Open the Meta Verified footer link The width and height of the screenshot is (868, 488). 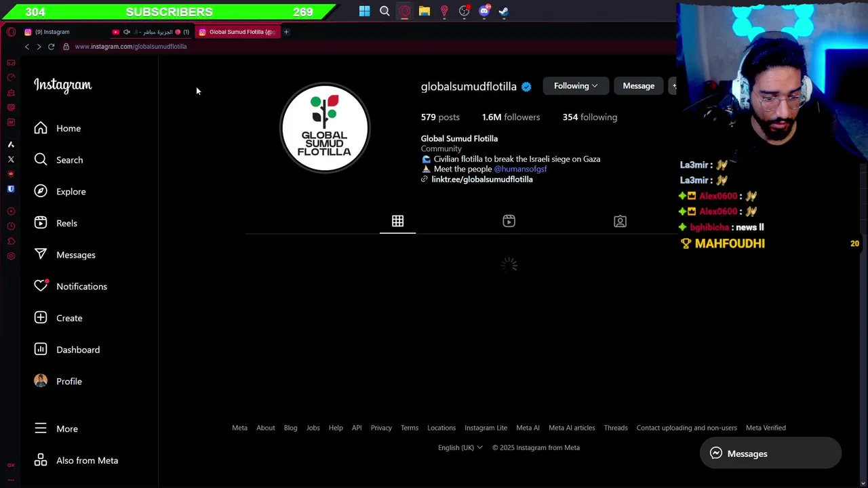[766, 428]
